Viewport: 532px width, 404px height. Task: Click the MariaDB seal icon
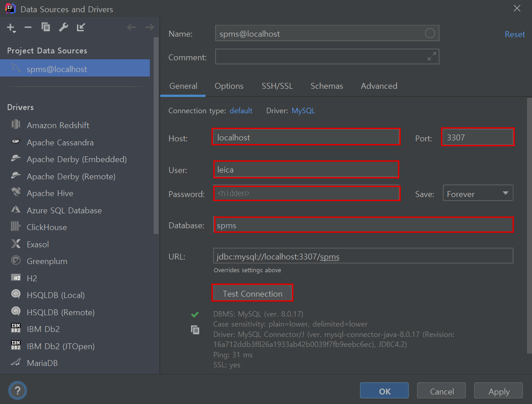pos(15,362)
